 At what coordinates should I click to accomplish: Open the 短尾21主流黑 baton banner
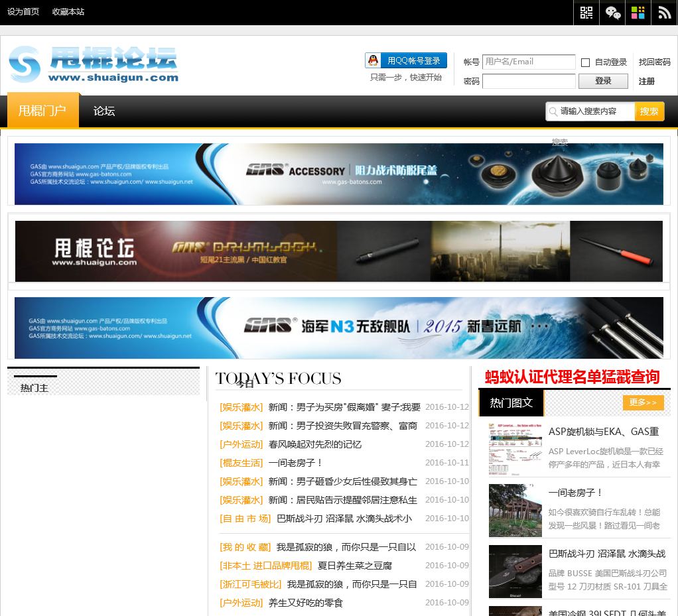click(x=338, y=251)
